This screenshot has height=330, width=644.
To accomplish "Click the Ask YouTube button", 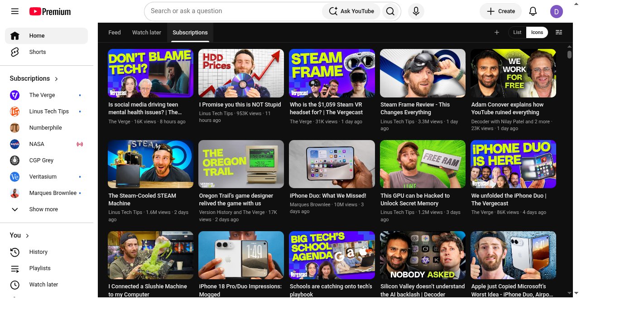I will coord(351,11).
